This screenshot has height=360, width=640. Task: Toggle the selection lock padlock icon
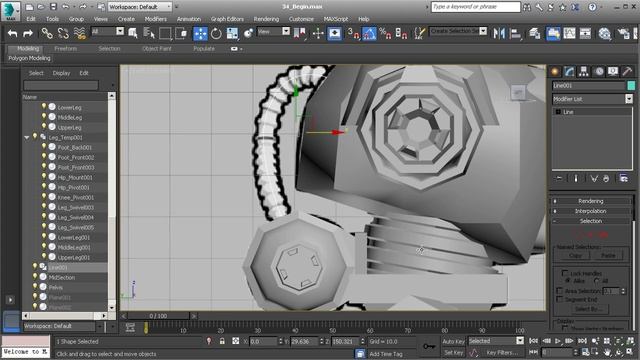[x=222, y=341]
